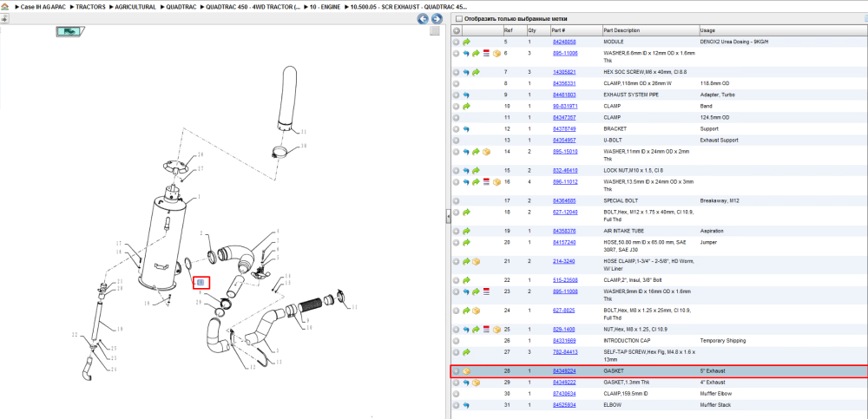Click blue arrow on ELBOW row 31

click(466, 404)
